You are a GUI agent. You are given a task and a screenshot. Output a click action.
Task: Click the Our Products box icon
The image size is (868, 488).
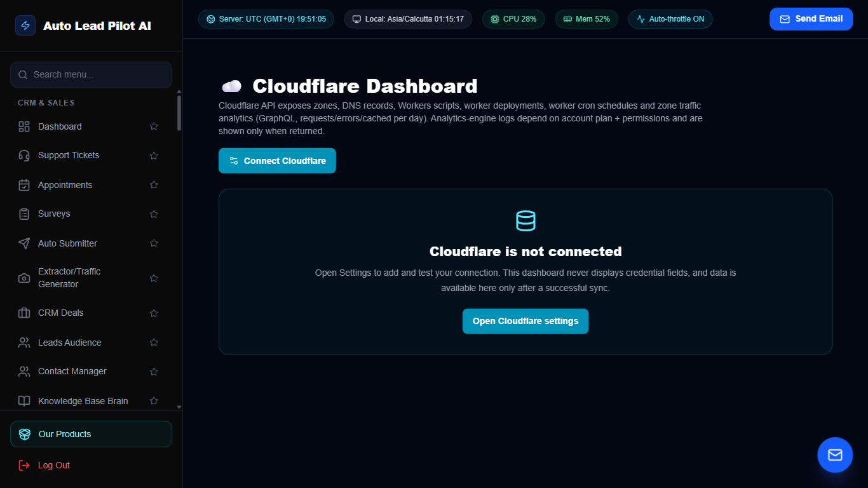[x=25, y=434]
